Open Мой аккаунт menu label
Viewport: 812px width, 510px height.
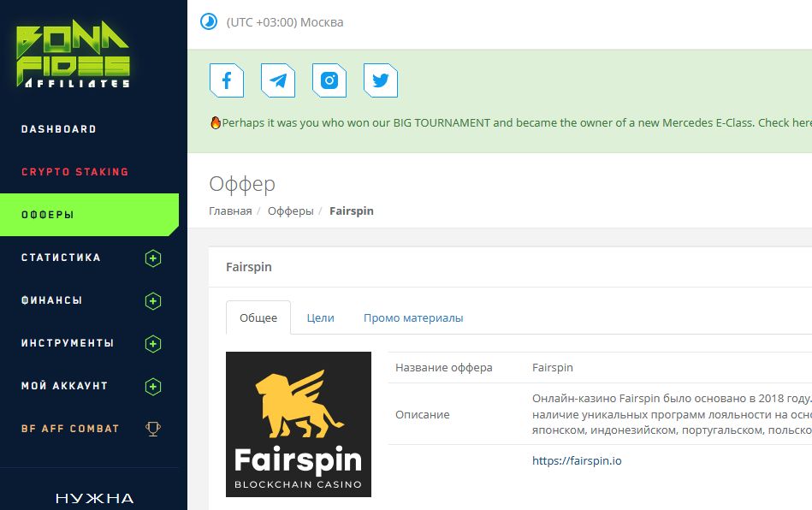[64, 386]
